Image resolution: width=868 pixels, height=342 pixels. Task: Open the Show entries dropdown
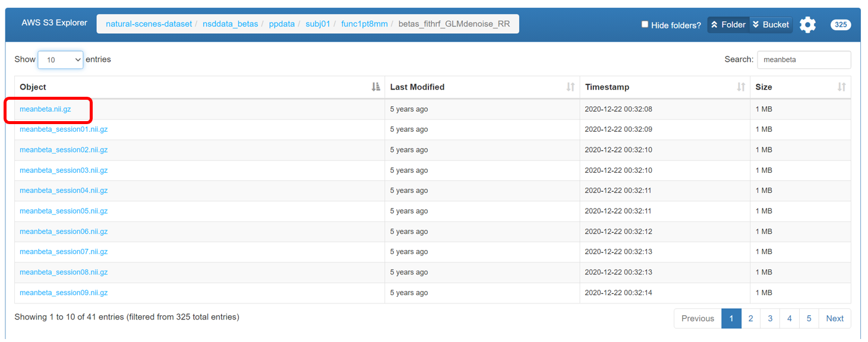60,59
